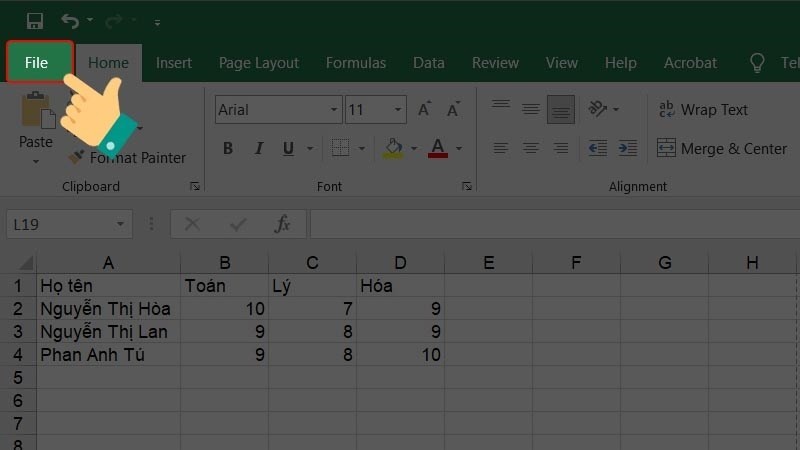
Task: Switch to the Formulas ribbon tab
Action: coord(356,63)
